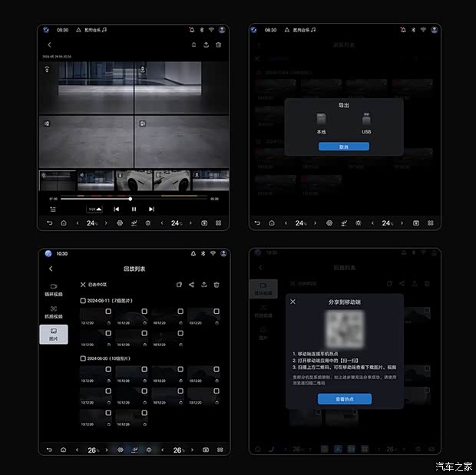Open app grid icon on video playback bottom bar
Screen dimensions: 476x475
coord(218,223)
